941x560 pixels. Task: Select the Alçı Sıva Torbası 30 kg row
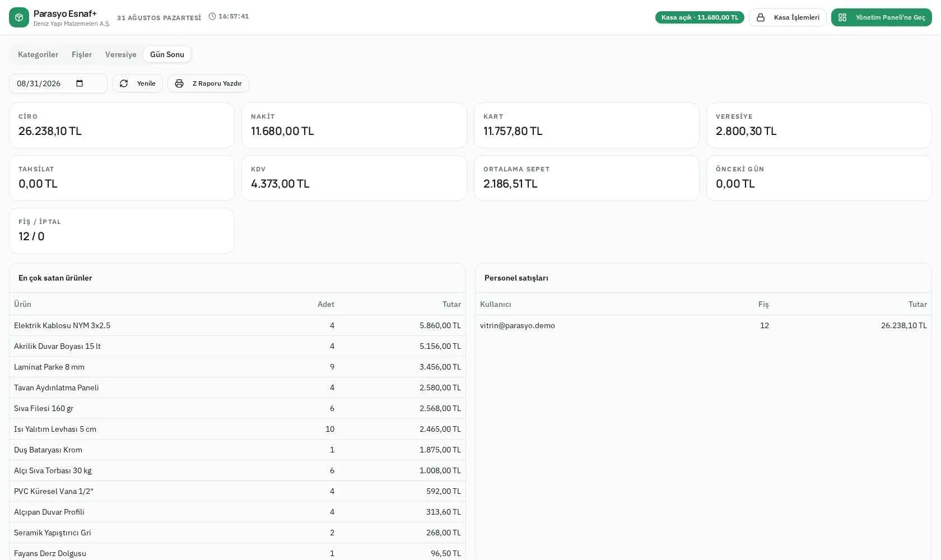237,470
